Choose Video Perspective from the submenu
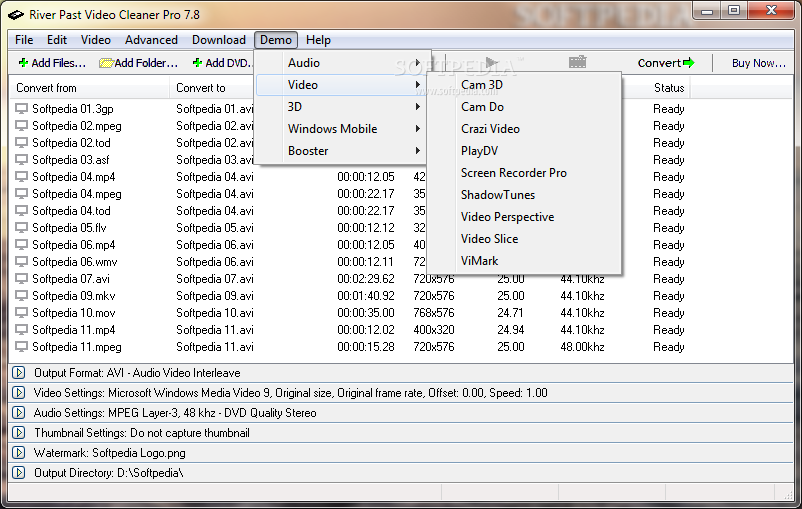The width and height of the screenshot is (802, 509). [524, 217]
